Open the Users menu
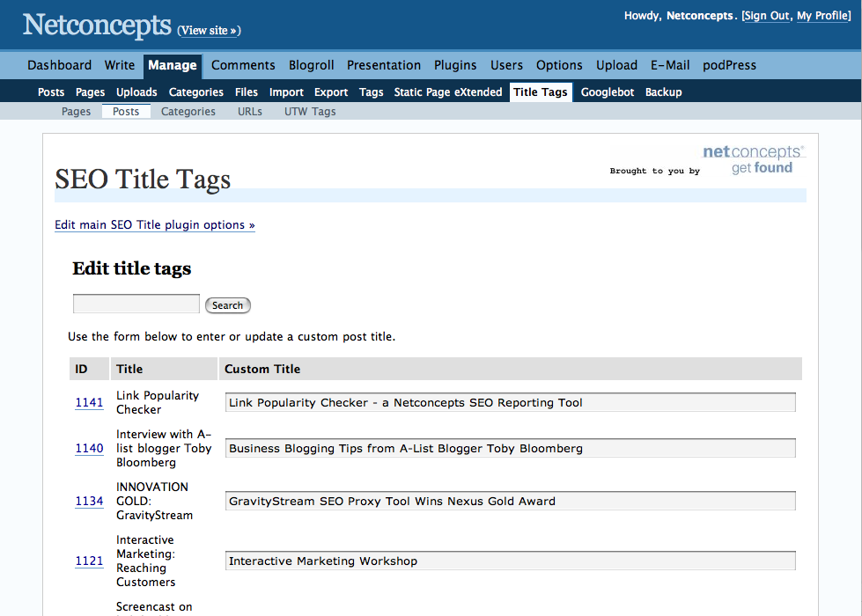Screen dimensions: 862x616 pyautogui.click(x=506, y=65)
